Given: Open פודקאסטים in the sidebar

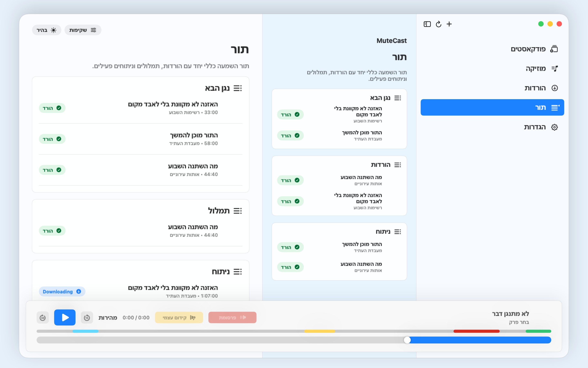Looking at the screenshot, I should (x=492, y=49).
